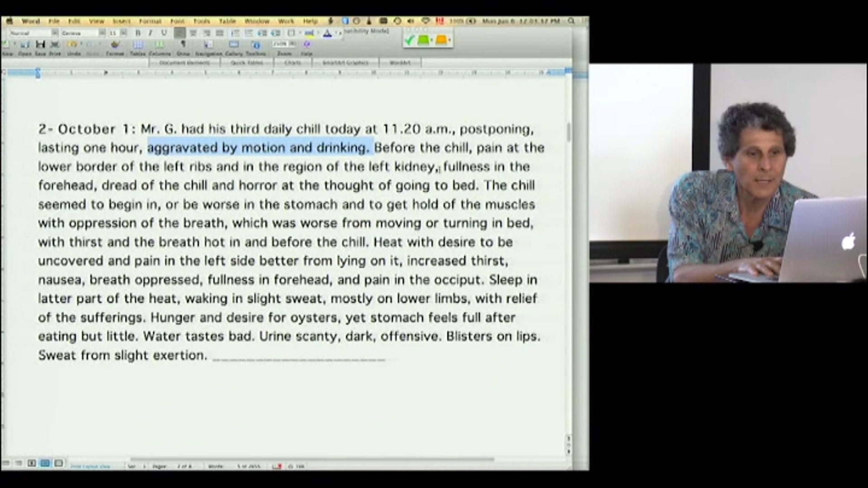Click the Quick Tables tab button
Image resolution: width=868 pixels, height=488 pixels.
click(246, 63)
